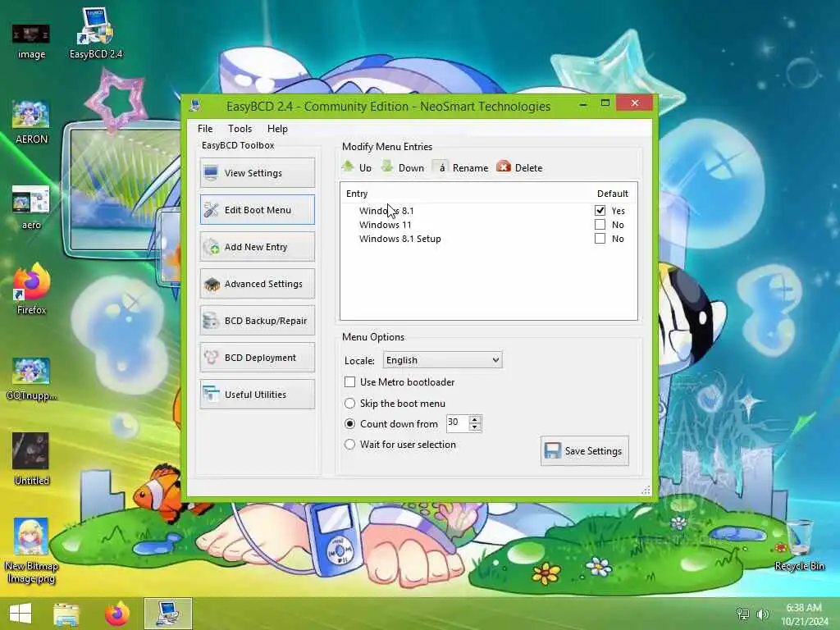Open BCD Deployment
840x630 pixels.
(258, 358)
